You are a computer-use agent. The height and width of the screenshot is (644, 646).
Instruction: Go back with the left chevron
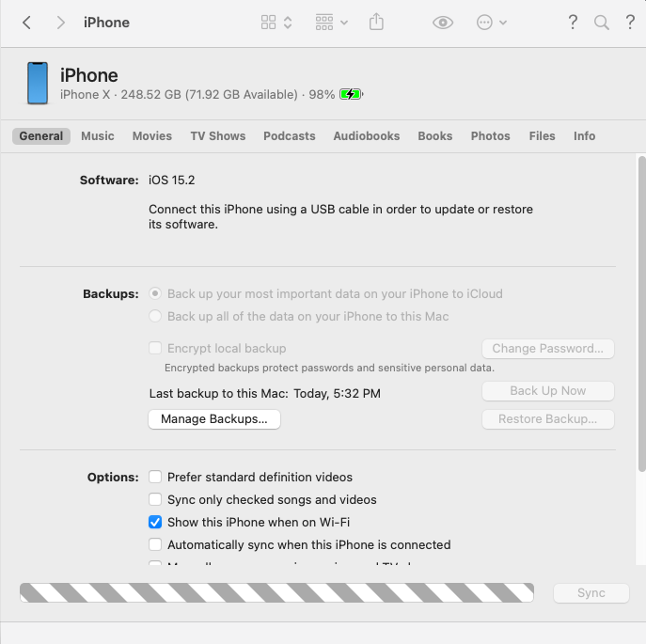pos(26,23)
